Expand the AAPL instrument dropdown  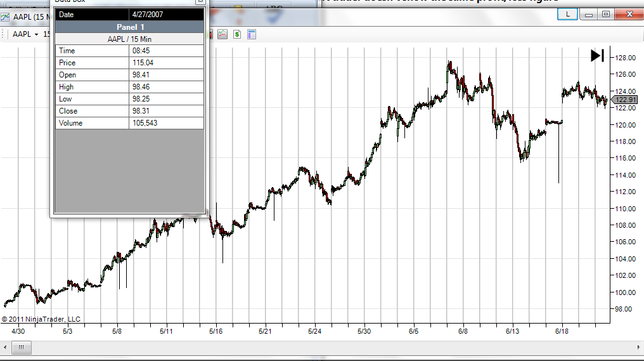tap(36, 34)
